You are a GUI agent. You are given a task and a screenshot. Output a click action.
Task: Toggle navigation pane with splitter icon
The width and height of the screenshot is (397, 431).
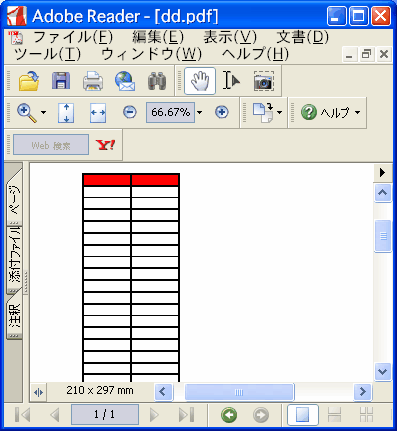tap(38, 392)
